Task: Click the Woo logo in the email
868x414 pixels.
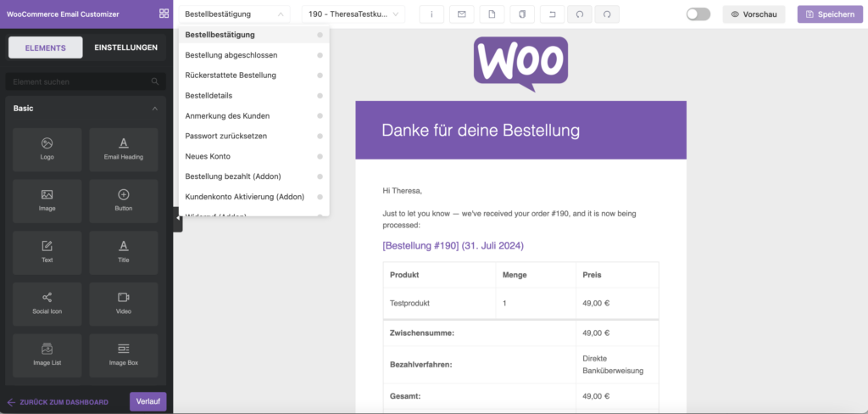Action: (x=520, y=64)
